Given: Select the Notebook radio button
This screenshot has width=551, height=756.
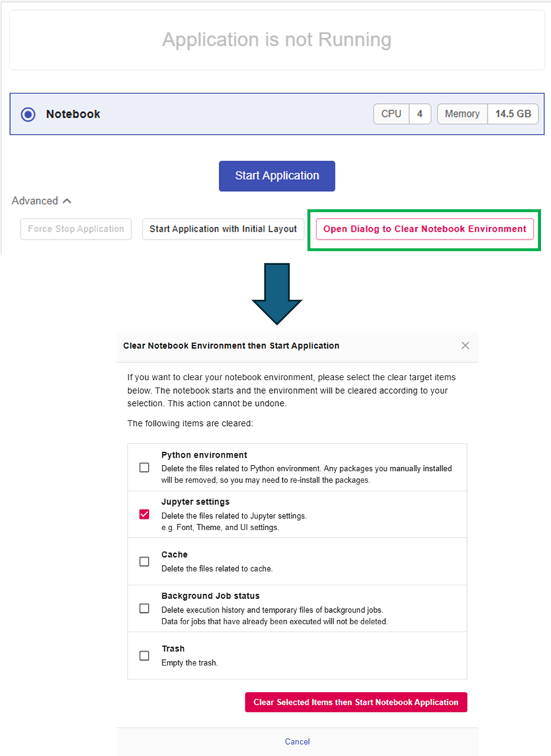Looking at the screenshot, I should pos(28,114).
